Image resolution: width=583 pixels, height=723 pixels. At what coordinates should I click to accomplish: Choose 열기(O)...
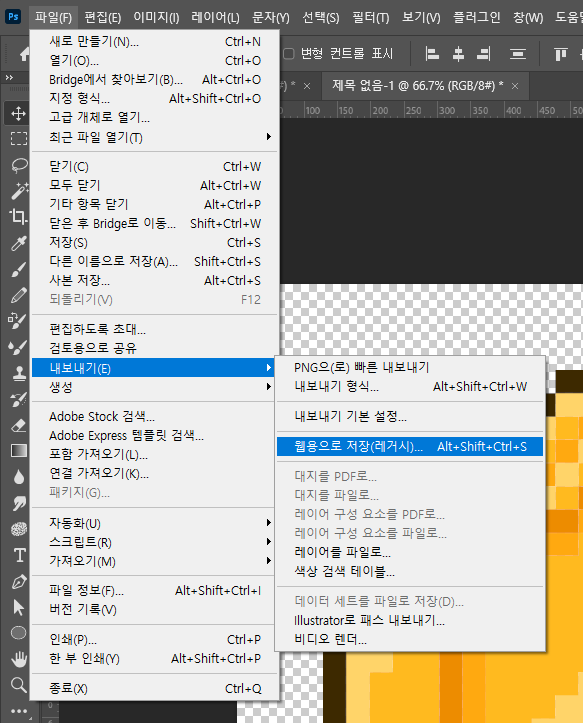[155, 60]
